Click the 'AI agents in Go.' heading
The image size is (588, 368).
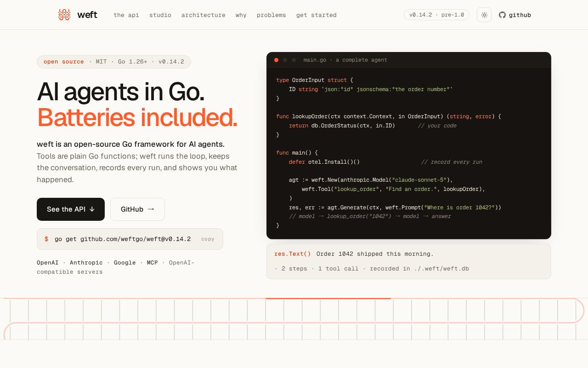pos(121,91)
